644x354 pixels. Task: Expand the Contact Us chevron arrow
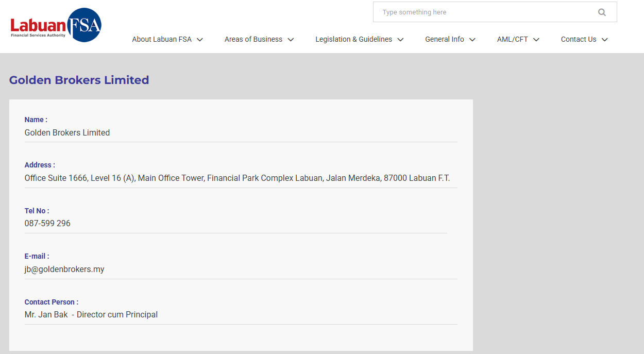(x=605, y=40)
